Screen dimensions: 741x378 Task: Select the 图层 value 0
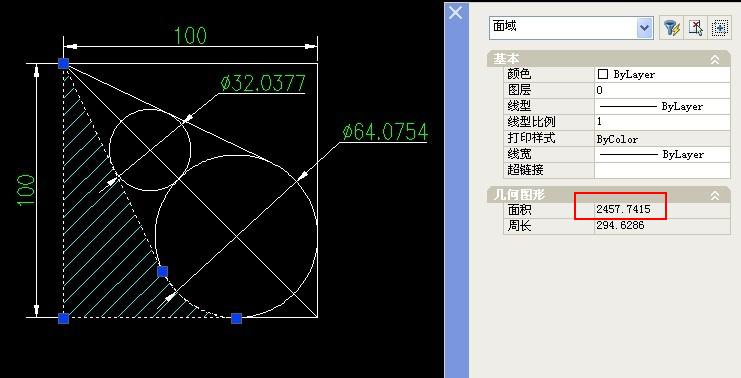coord(662,90)
